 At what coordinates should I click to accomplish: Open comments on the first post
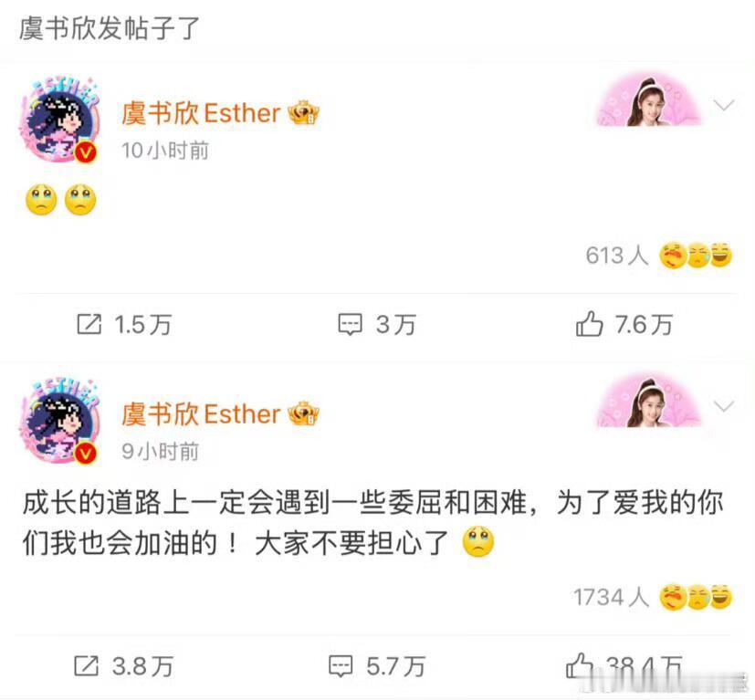pos(350,324)
